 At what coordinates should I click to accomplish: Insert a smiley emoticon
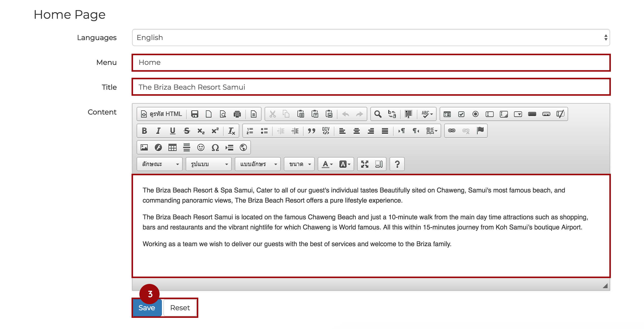tap(201, 147)
